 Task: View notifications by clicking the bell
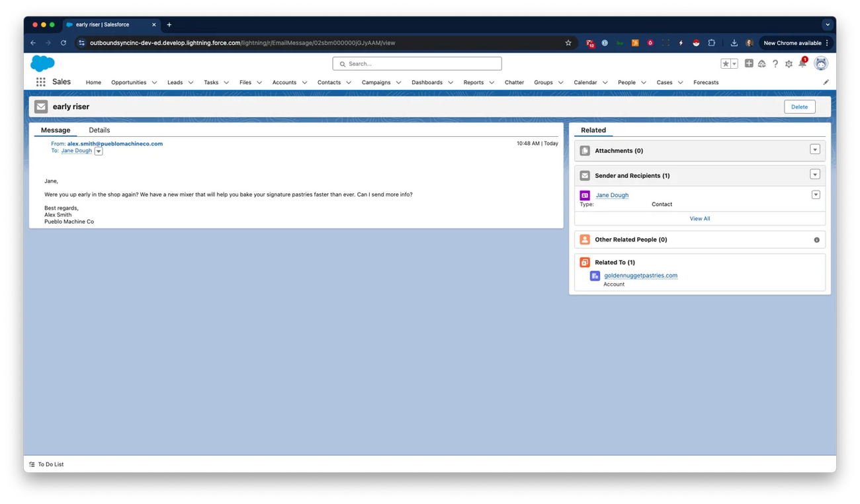[x=802, y=64]
